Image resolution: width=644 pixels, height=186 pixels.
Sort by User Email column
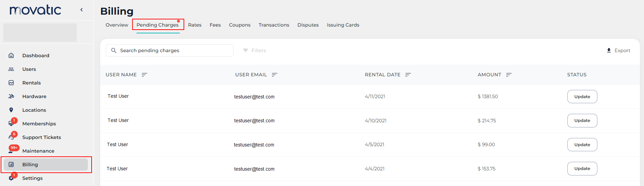click(x=274, y=75)
